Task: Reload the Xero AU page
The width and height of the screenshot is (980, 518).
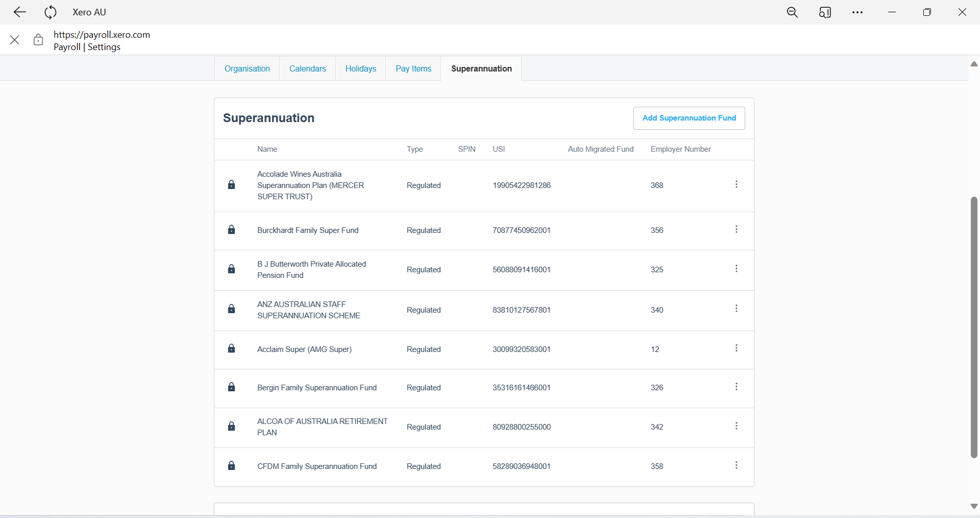Action: (51, 12)
